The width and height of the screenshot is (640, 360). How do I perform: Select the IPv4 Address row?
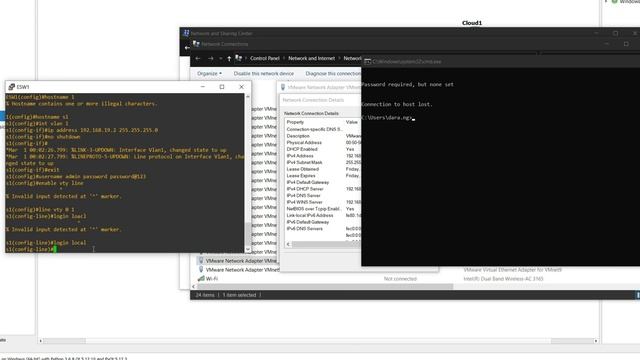click(x=323, y=156)
